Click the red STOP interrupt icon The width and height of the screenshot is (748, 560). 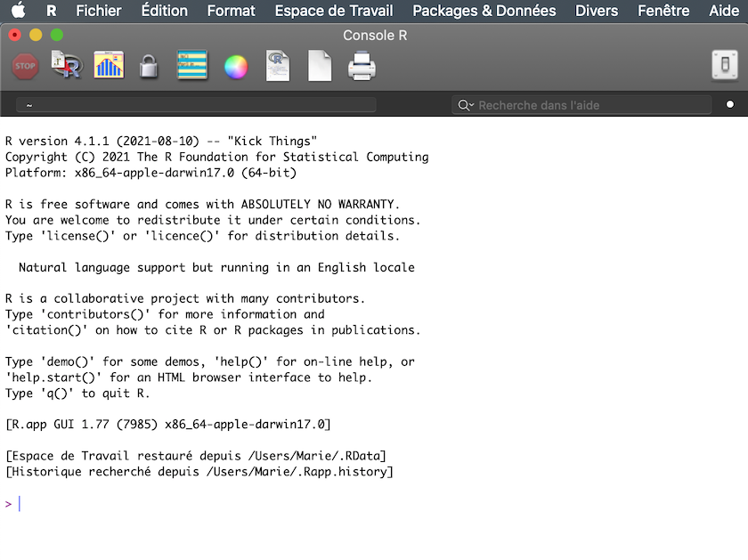[25, 66]
